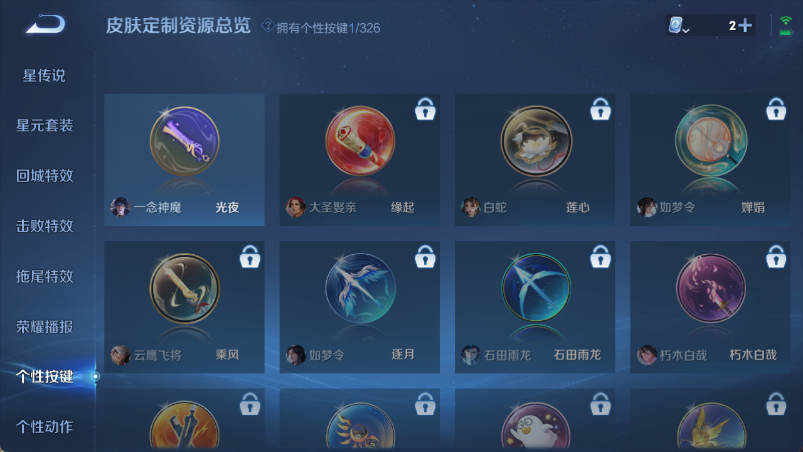Viewport: 803px width, 452px height.
Task: Open the help question mark icon
Action: [x=267, y=25]
